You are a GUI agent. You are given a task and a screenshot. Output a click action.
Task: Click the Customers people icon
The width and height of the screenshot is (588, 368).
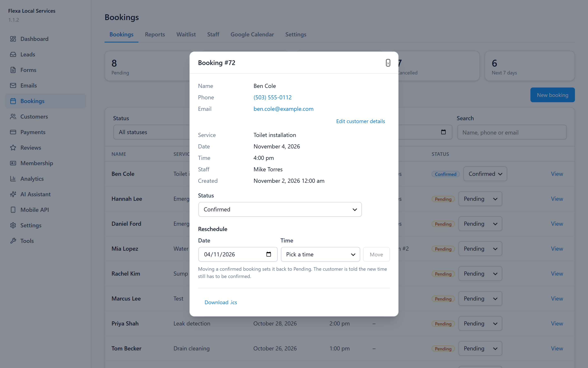[x=13, y=117]
